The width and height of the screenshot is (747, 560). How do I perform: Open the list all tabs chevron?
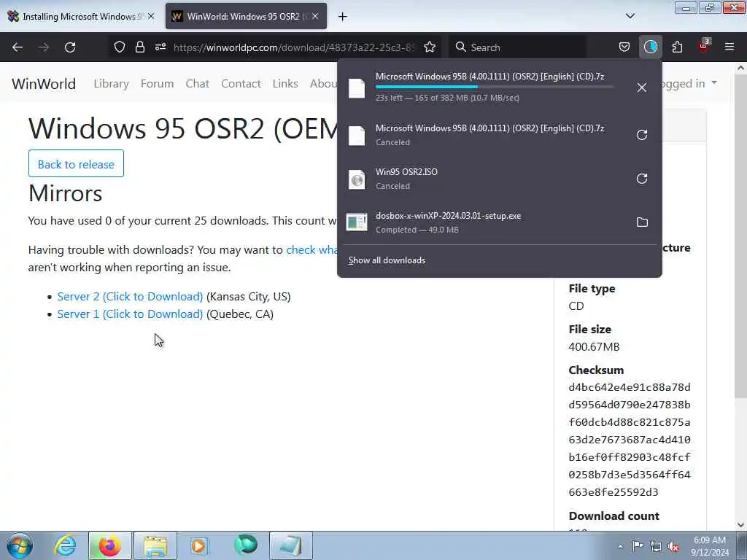(x=630, y=16)
